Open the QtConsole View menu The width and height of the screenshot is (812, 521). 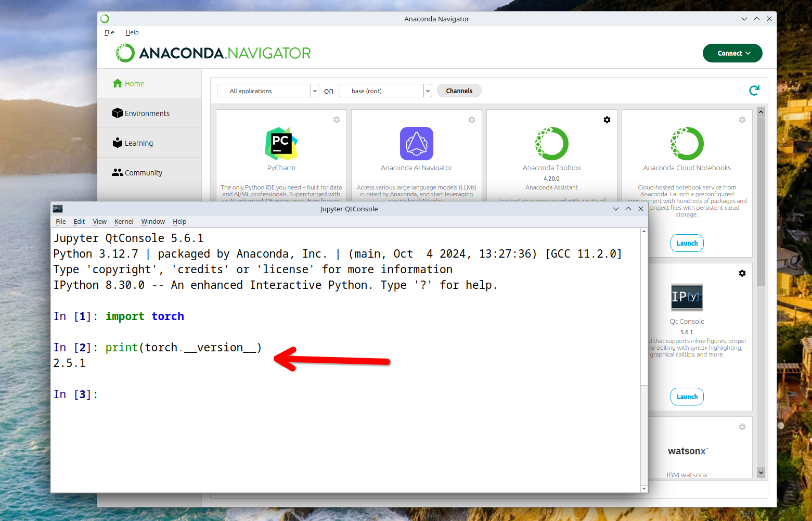tap(99, 222)
